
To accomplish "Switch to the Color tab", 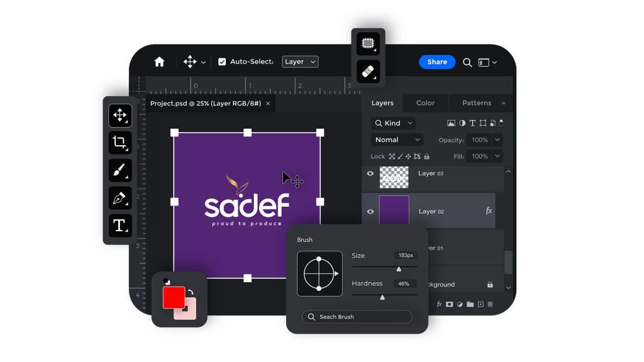I will point(425,103).
